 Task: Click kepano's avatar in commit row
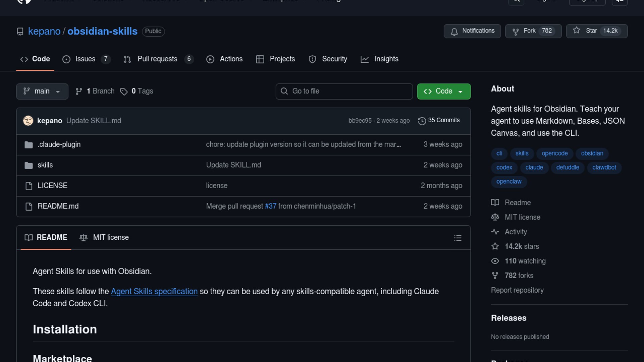click(x=28, y=121)
